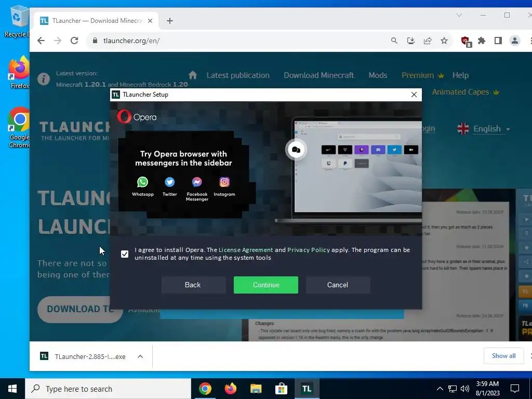This screenshot has height=399, width=532.
Task: Select the Google Chrome desktop shortcut
Action: click(x=19, y=128)
